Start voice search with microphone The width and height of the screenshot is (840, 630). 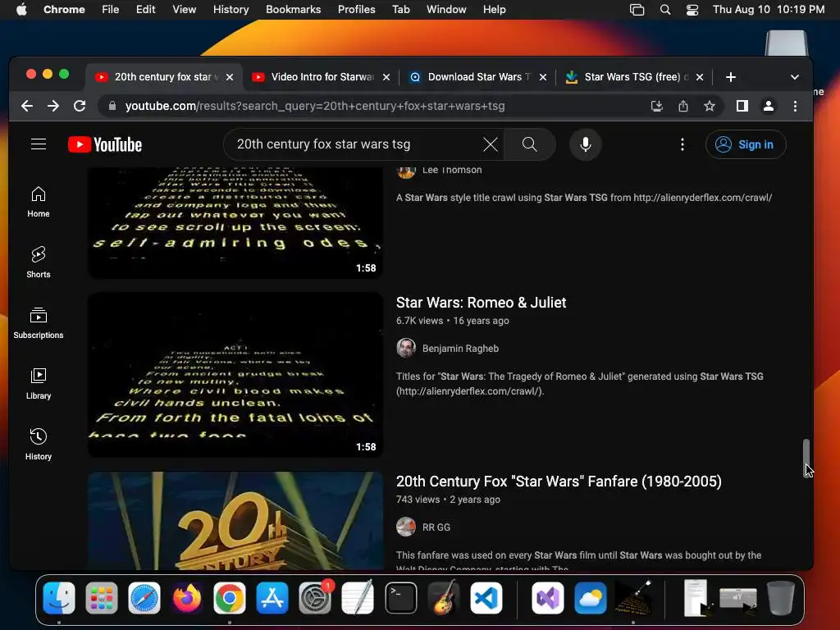click(586, 144)
